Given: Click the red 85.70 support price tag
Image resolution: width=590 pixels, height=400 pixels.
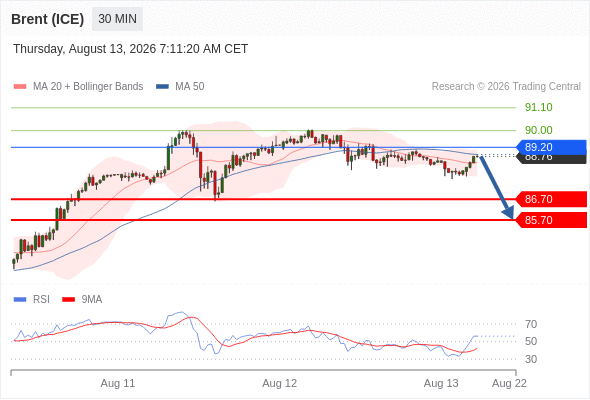Looking at the screenshot, I should [551, 220].
